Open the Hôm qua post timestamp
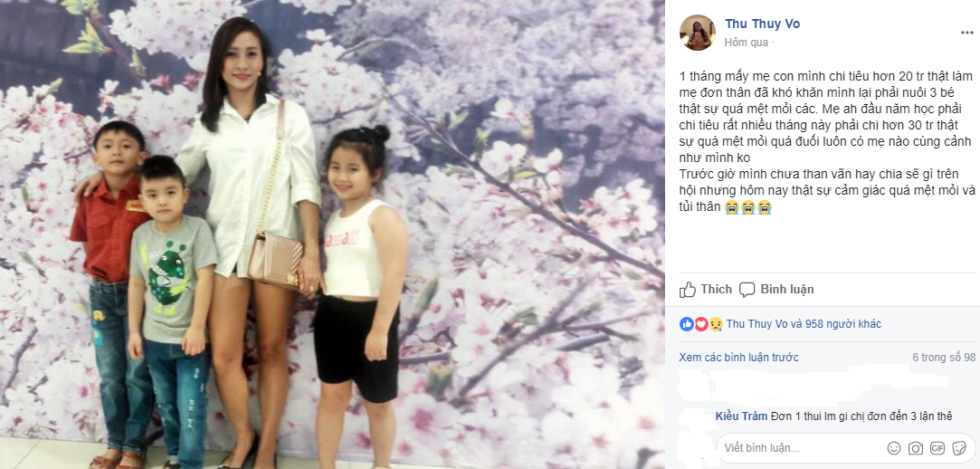The image size is (980, 469). pos(747,43)
